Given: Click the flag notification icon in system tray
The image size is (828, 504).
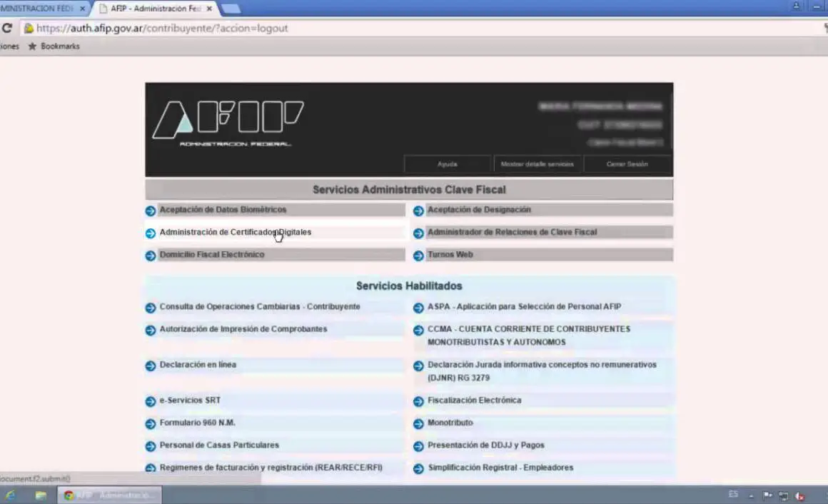Looking at the screenshot, I should click(767, 495).
